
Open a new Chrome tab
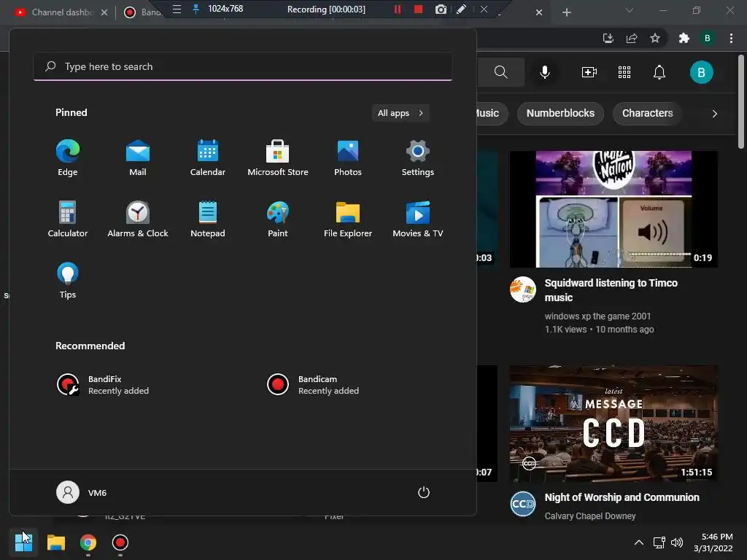click(x=566, y=12)
